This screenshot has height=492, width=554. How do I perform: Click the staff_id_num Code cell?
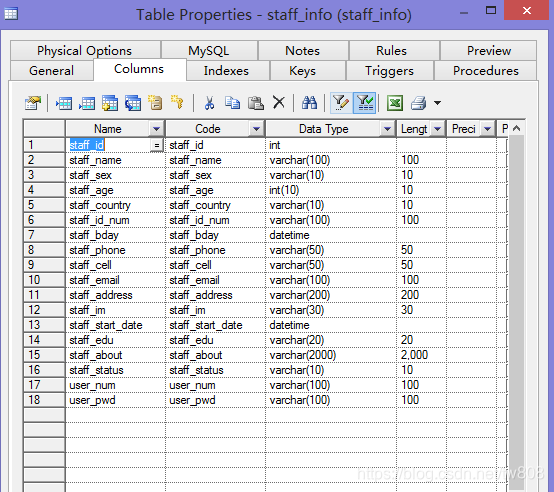tap(215, 220)
